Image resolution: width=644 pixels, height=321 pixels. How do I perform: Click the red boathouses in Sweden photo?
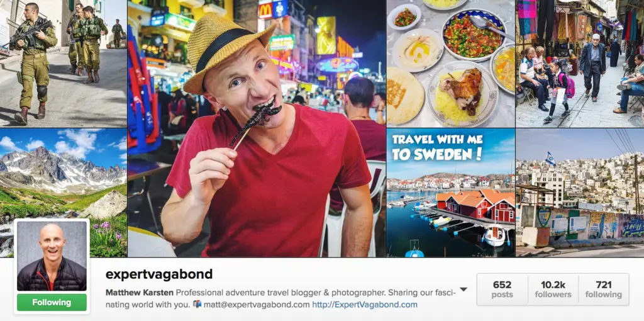pos(477,206)
